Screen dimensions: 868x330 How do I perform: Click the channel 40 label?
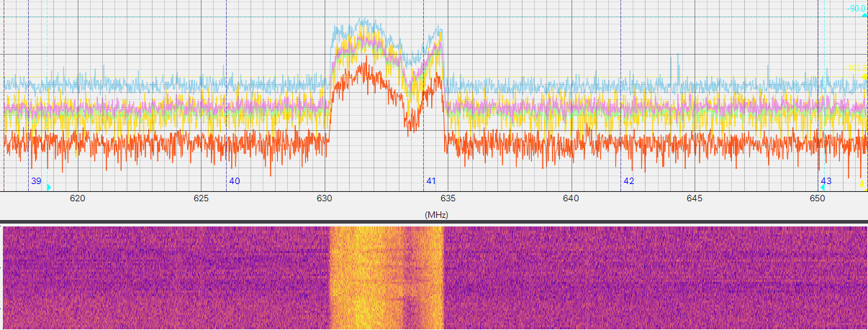235,181
